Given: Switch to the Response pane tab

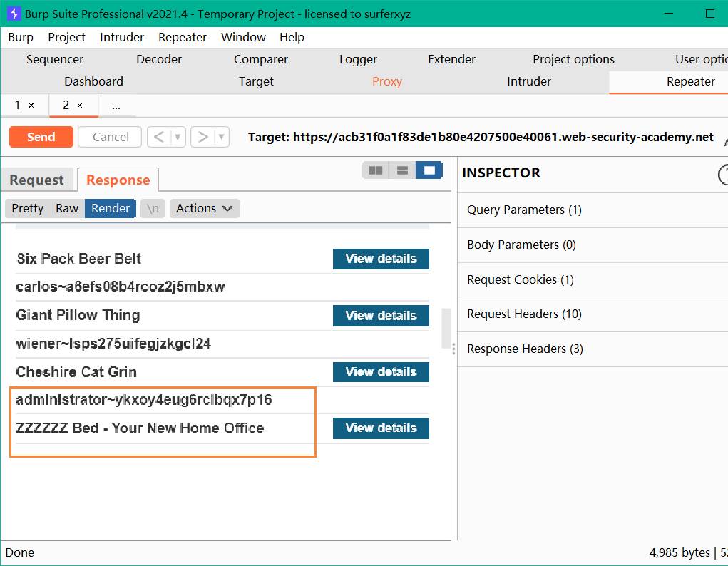Looking at the screenshot, I should [x=118, y=180].
